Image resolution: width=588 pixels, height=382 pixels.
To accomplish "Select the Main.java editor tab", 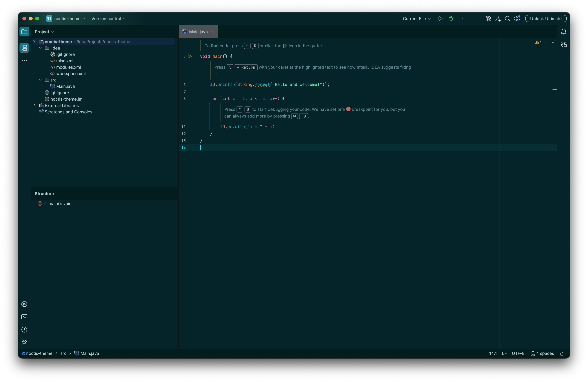I will [x=198, y=32].
